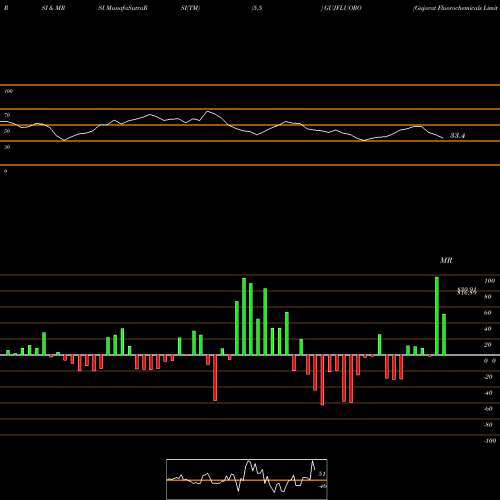The width and height of the screenshot is (500, 500).
Task: Click the 60 label on the MR axis
Action: click(x=487, y=313)
